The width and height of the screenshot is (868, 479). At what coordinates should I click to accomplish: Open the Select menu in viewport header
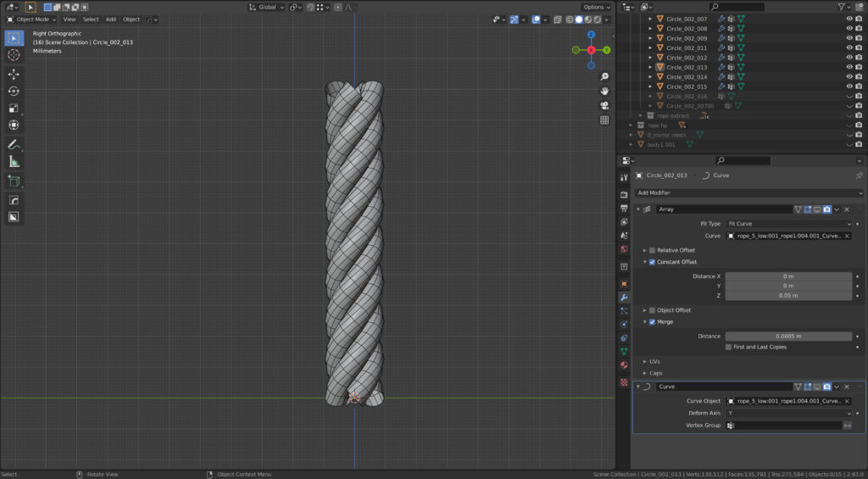pyautogui.click(x=90, y=19)
